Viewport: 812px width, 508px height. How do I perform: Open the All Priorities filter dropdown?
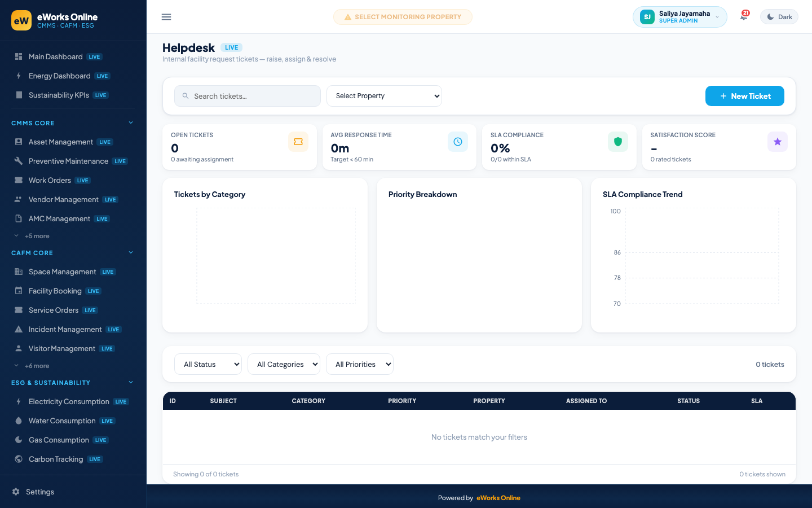click(360, 364)
